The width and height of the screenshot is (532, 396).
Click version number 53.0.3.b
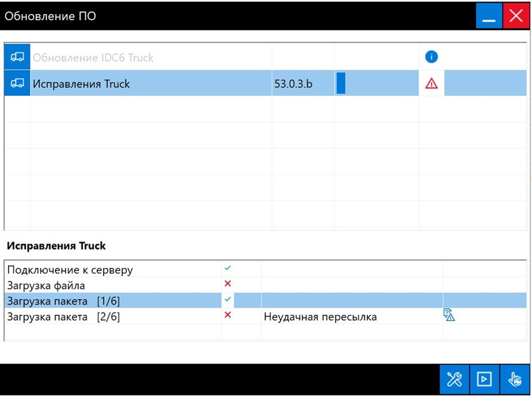tap(293, 84)
